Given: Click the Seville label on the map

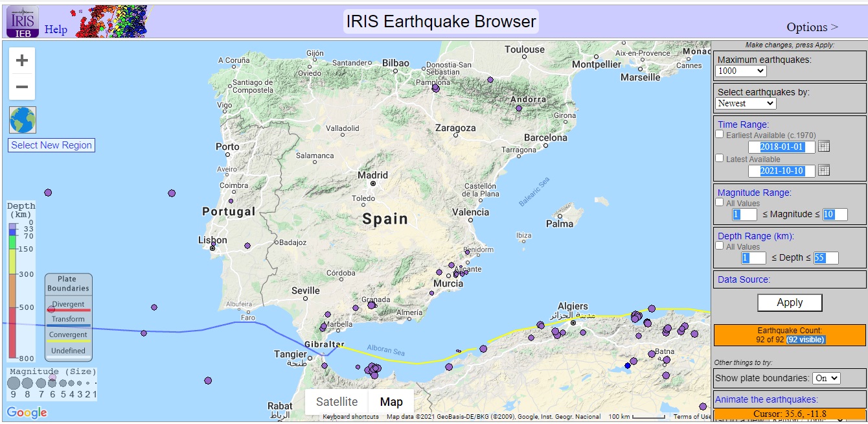Looking at the screenshot, I should click(x=305, y=290).
